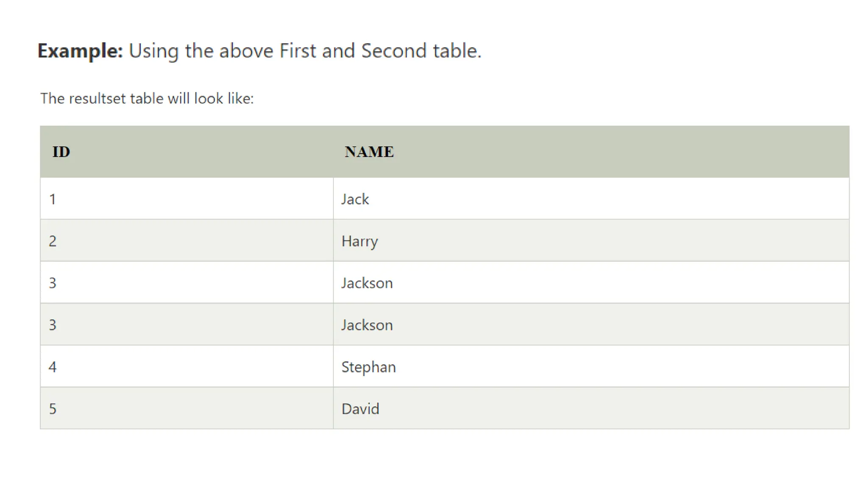
Task: Click the ID cell with value 4
Action: pyautogui.click(x=53, y=367)
